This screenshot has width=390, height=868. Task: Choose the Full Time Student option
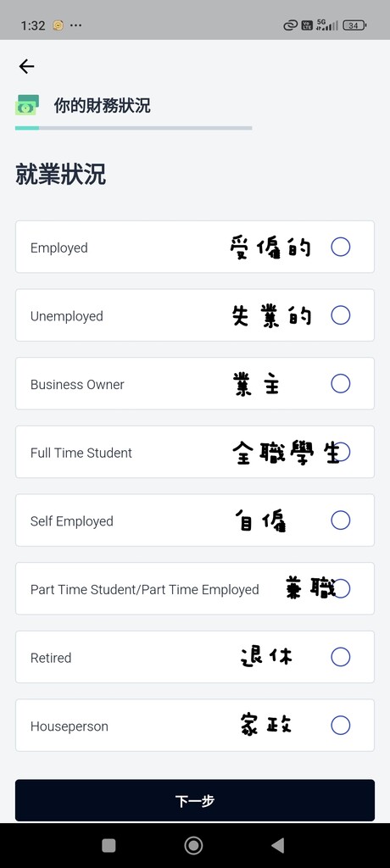tap(195, 452)
